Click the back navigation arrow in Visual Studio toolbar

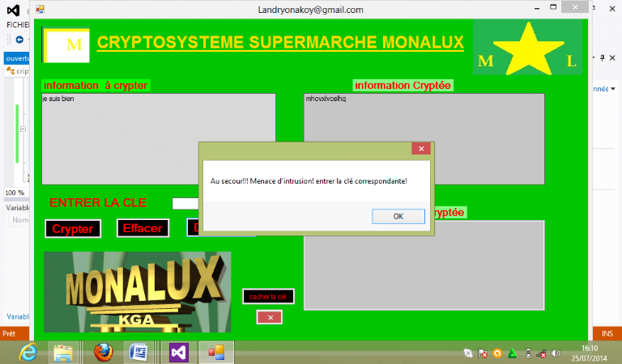click(19, 40)
